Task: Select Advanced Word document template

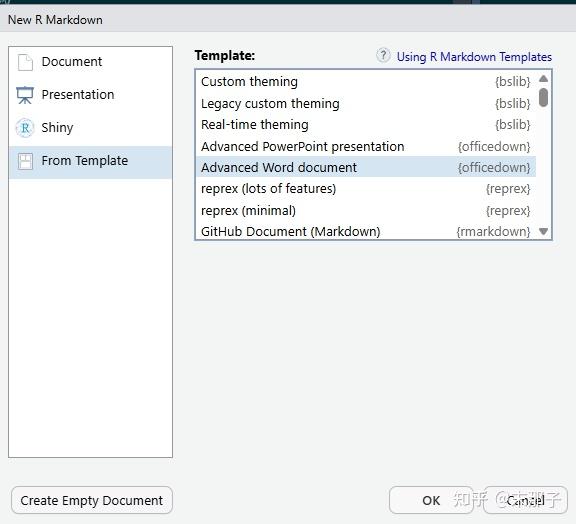Action: point(366,167)
